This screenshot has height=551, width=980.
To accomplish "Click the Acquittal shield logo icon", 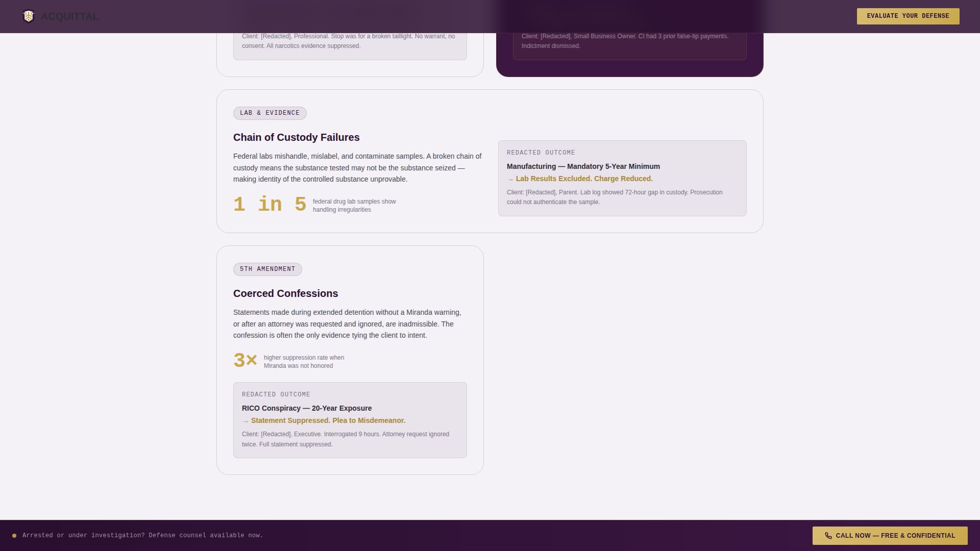I will pyautogui.click(x=29, y=16).
